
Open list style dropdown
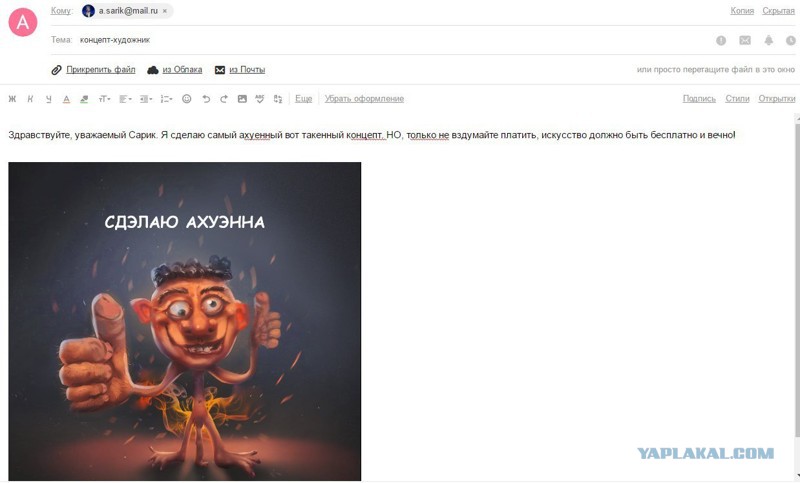pyautogui.click(x=166, y=99)
